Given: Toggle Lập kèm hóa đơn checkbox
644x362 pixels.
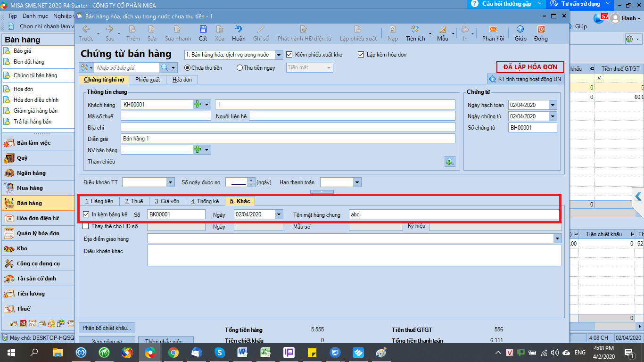Looking at the screenshot, I should [x=362, y=55].
